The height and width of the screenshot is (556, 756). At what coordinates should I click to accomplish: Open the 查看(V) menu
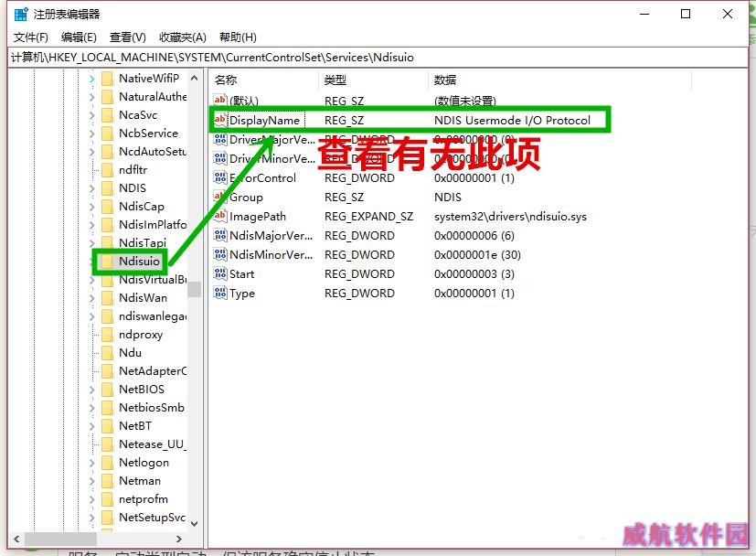tap(128, 37)
